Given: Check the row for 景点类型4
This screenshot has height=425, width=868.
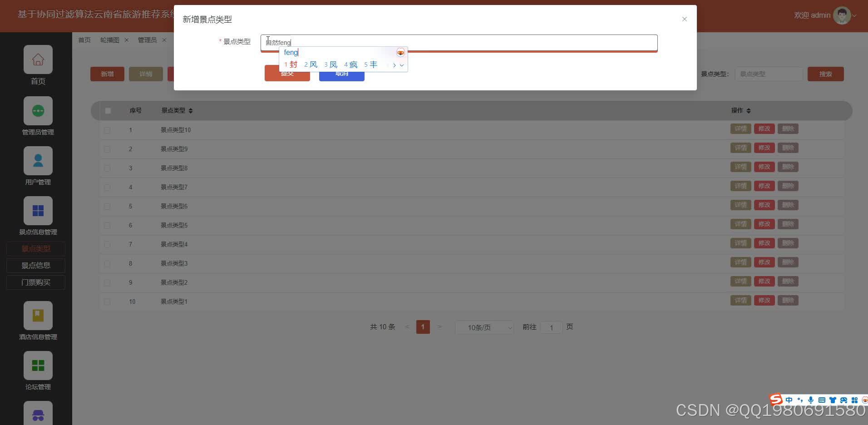Looking at the screenshot, I should (107, 245).
